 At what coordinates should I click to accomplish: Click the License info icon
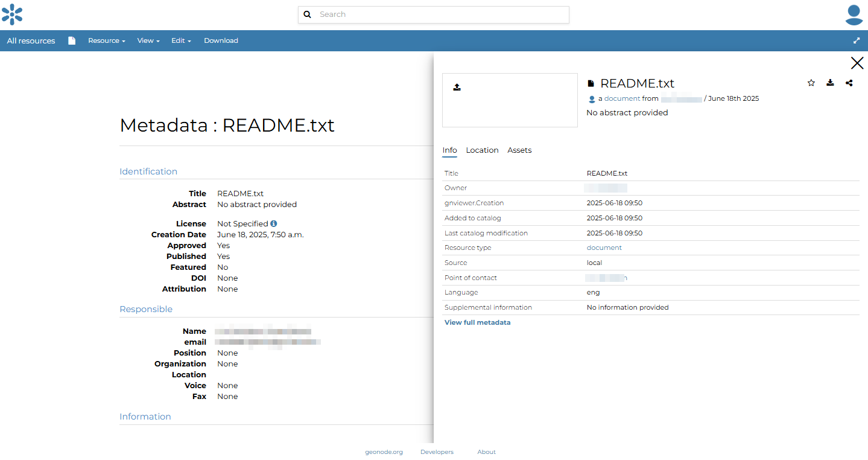(x=274, y=224)
